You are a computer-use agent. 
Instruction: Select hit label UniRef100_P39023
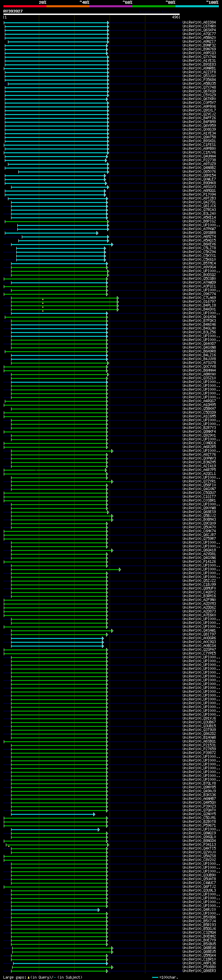click(199, 806)
